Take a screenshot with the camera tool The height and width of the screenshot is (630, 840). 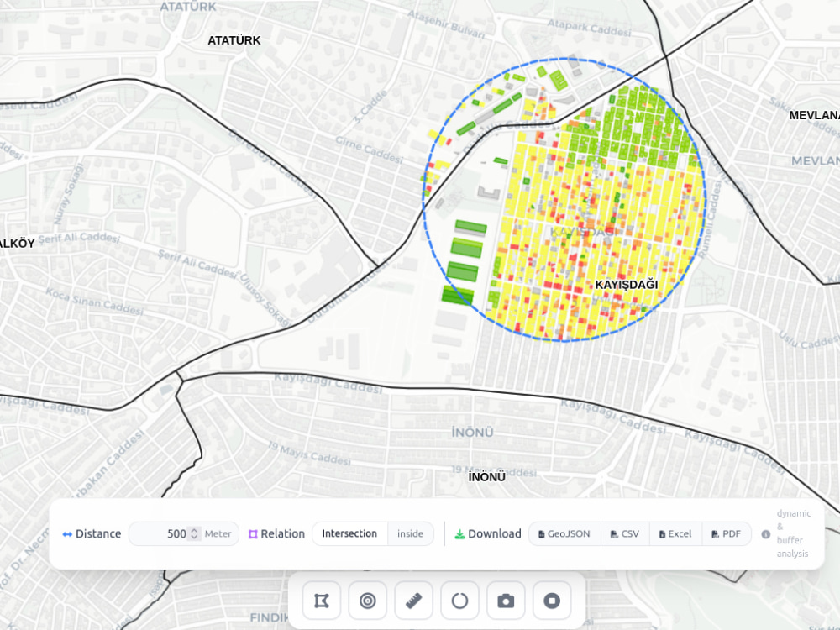pyautogui.click(x=507, y=600)
